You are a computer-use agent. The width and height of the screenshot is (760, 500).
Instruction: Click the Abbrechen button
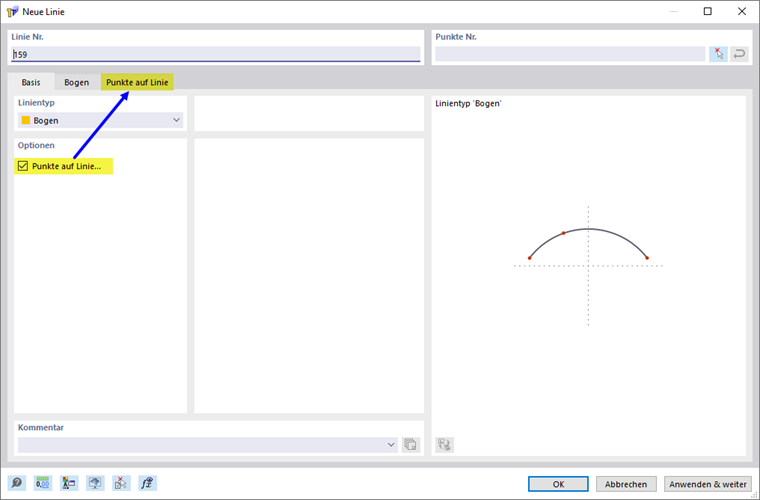[626, 484]
